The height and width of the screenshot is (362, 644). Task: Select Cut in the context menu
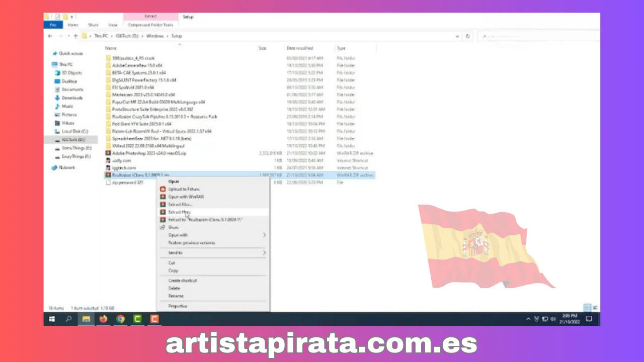[213, 263]
